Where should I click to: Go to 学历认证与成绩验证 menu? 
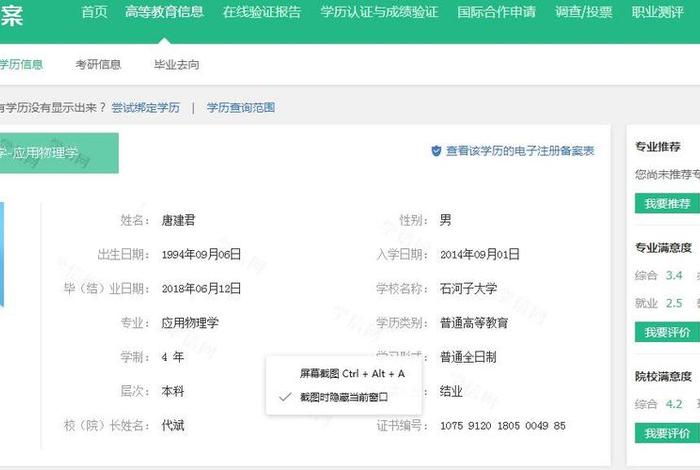coord(379,12)
